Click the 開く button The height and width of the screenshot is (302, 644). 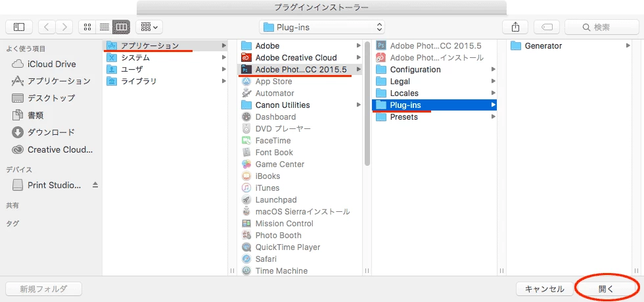pyautogui.click(x=606, y=289)
